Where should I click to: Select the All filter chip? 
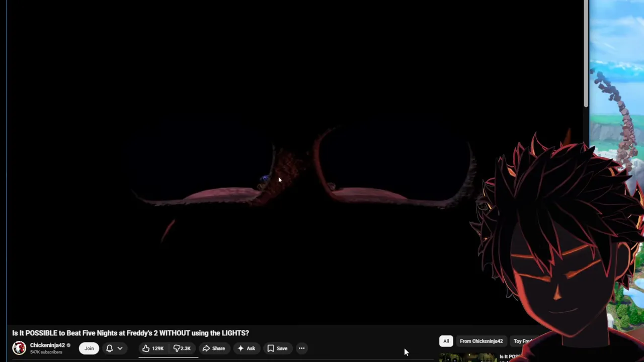pyautogui.click(x=446, y=341)
